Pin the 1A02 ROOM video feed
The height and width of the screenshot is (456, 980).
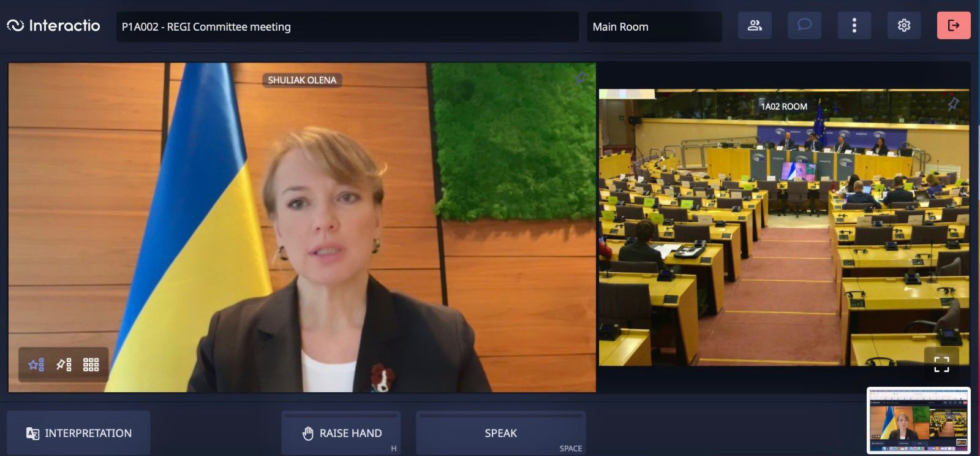[953, 104]
